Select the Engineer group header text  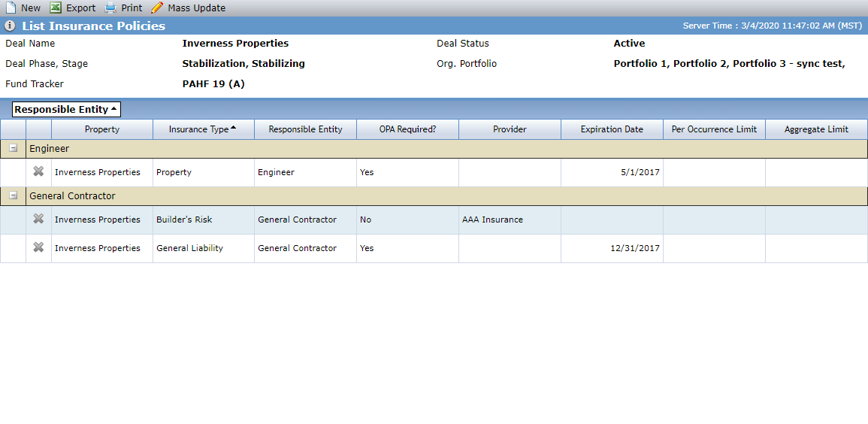(50, 149)
